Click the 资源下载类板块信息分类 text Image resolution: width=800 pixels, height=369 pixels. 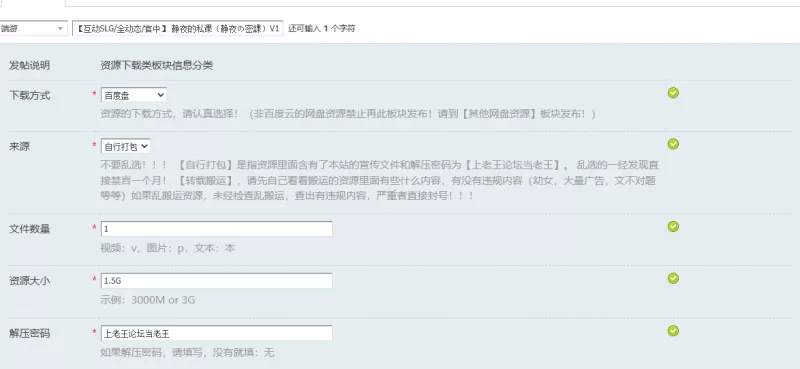157,65
